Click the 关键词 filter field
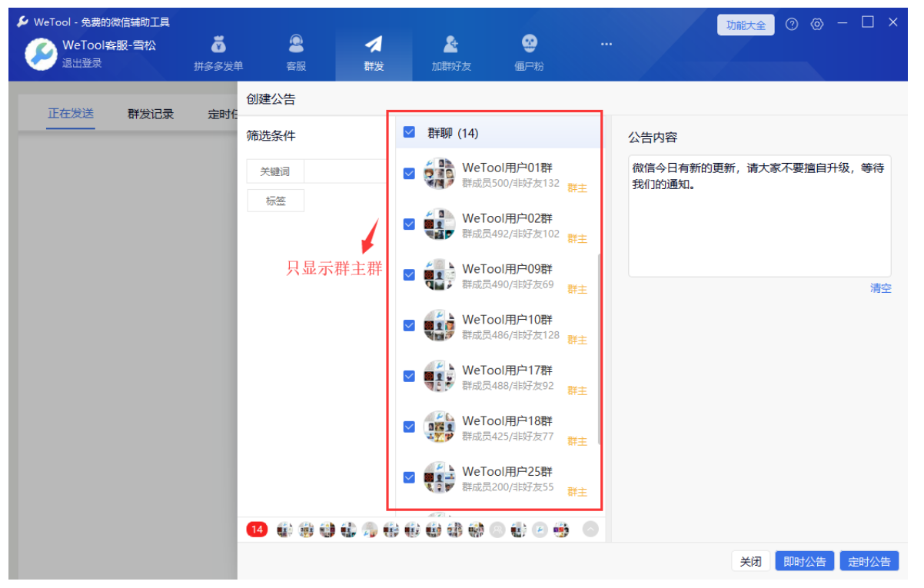Image resolution: width=924 pixels, height=588 pixels. (x=345, y=171)
